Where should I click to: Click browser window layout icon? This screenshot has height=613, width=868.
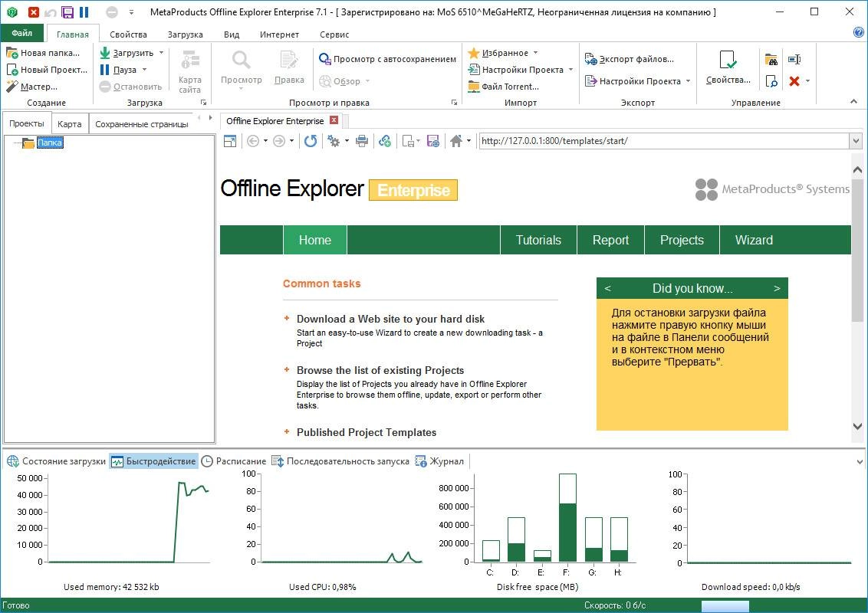pos(230,141)
